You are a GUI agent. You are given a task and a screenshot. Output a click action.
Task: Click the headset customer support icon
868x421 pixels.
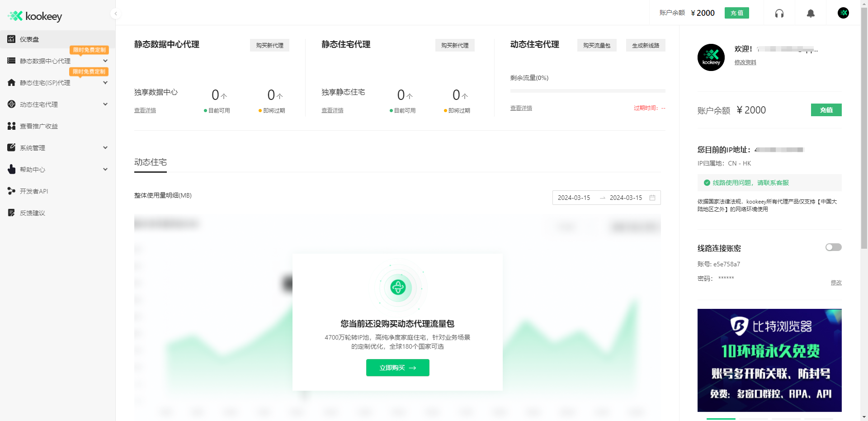tap(779, 13)
